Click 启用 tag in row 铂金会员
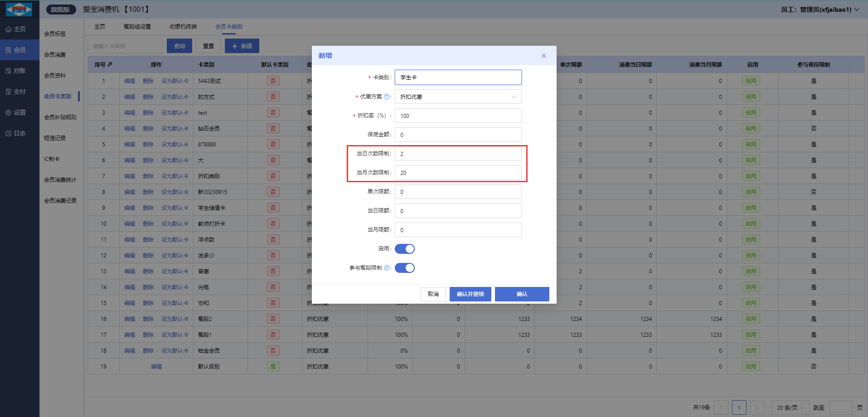Image resolution: width=868 pixels, height=417 pixels. pos(751,351)
